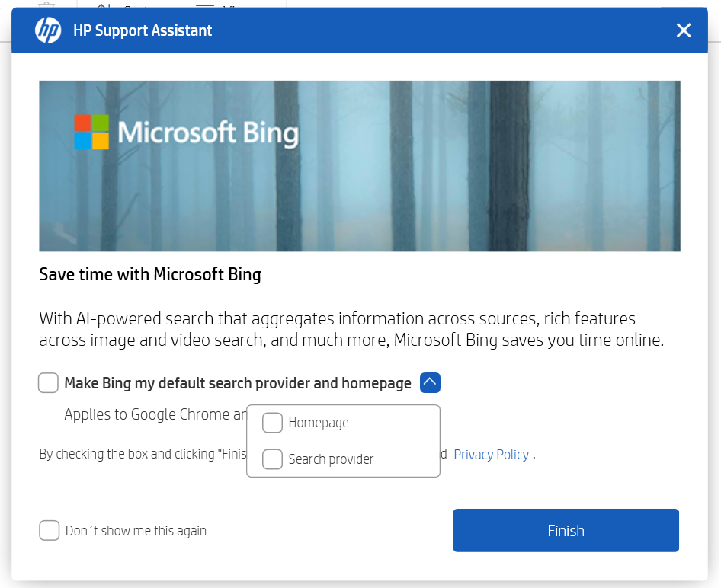The width and height of the screenshot is (721, 588).
Task: Enable Bing as default search provider and homepage
Action: pos(48,383)
